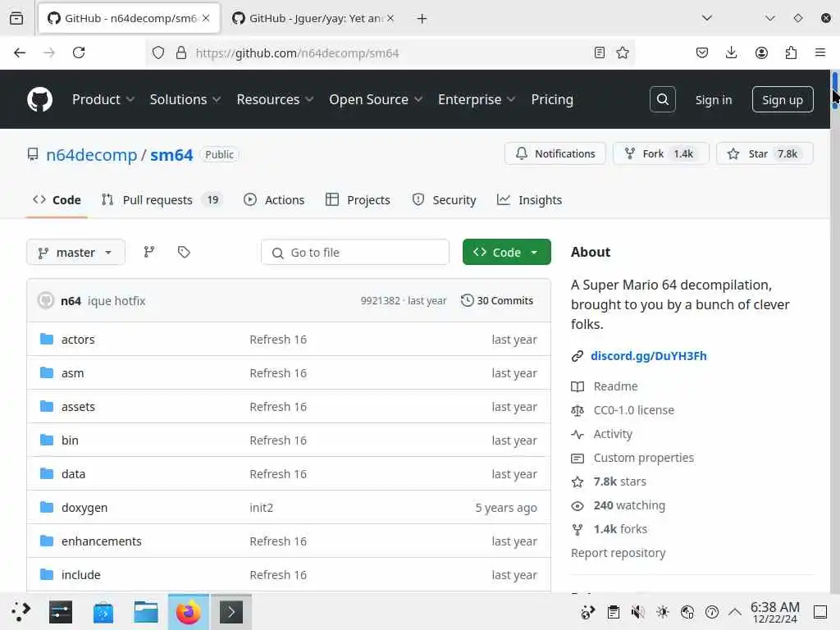The image size is (840, 630).
Task: Open CC0-1.0 license link
Action: 633,410
